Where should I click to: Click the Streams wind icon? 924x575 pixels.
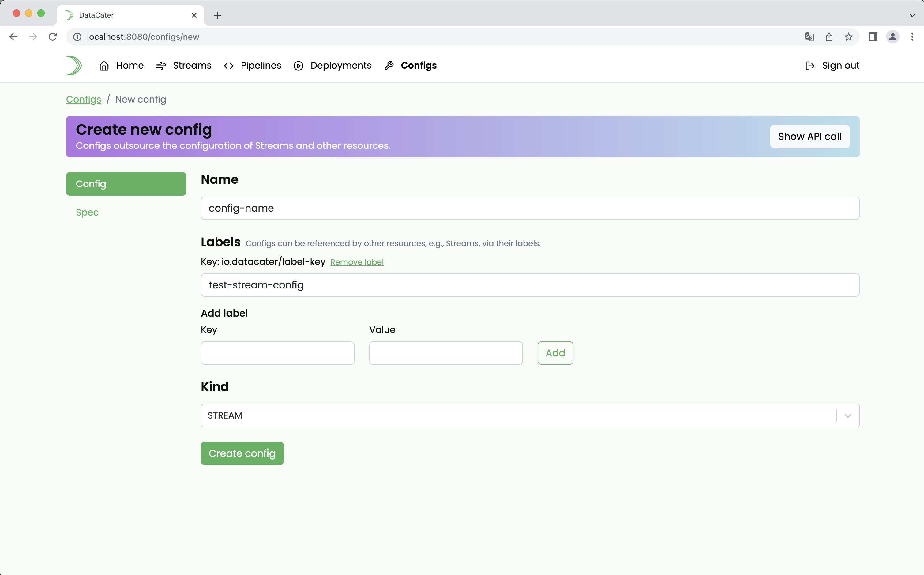tap(161, 66)
